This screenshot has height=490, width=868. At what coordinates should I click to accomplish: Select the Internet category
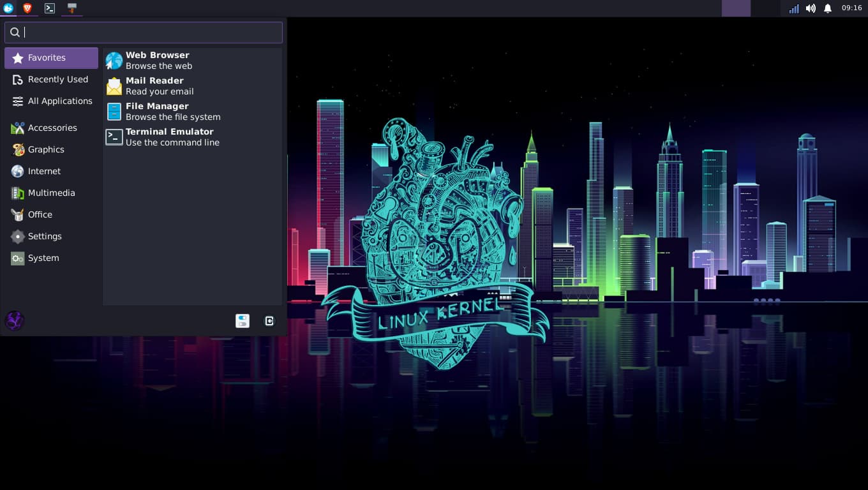point(51,172)
